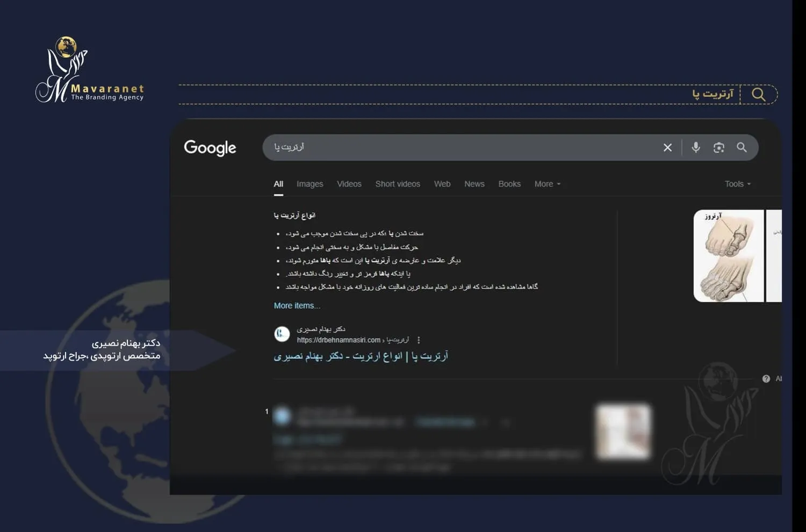Switch to the Videos tab
Screen dimensions: 806x532
pyautogui.click(x=349, y=184)
